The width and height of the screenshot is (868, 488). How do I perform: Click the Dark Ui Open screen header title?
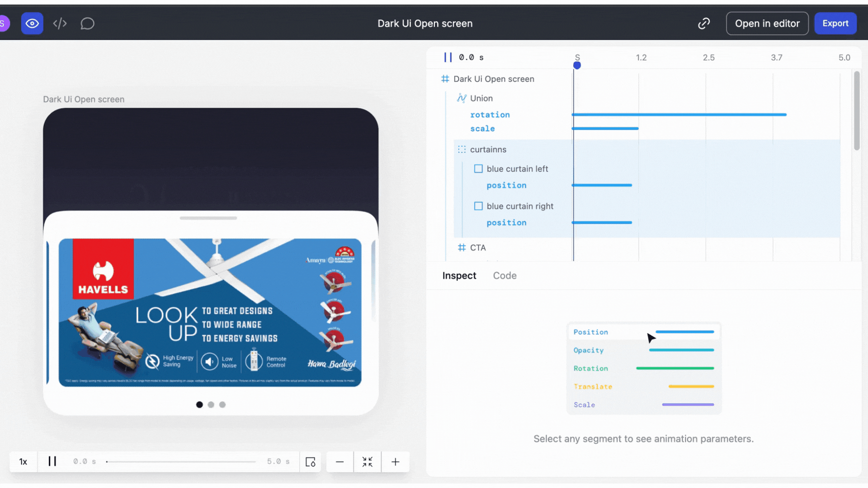click(x=425, y=23)
